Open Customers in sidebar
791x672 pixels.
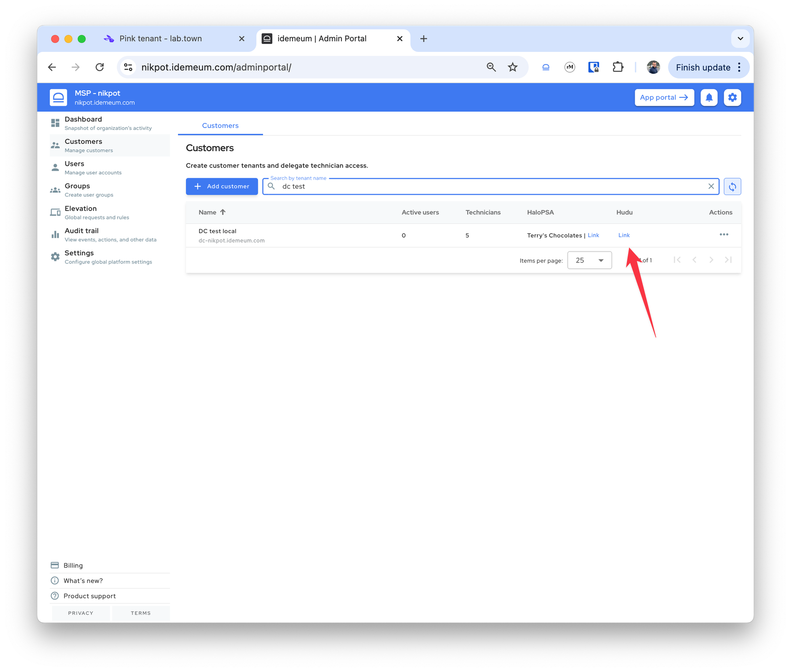click(x=110, y=145)
